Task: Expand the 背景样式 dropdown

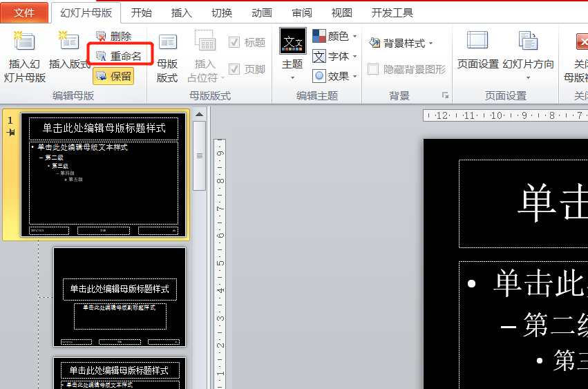Action: [x=401, y=43]
